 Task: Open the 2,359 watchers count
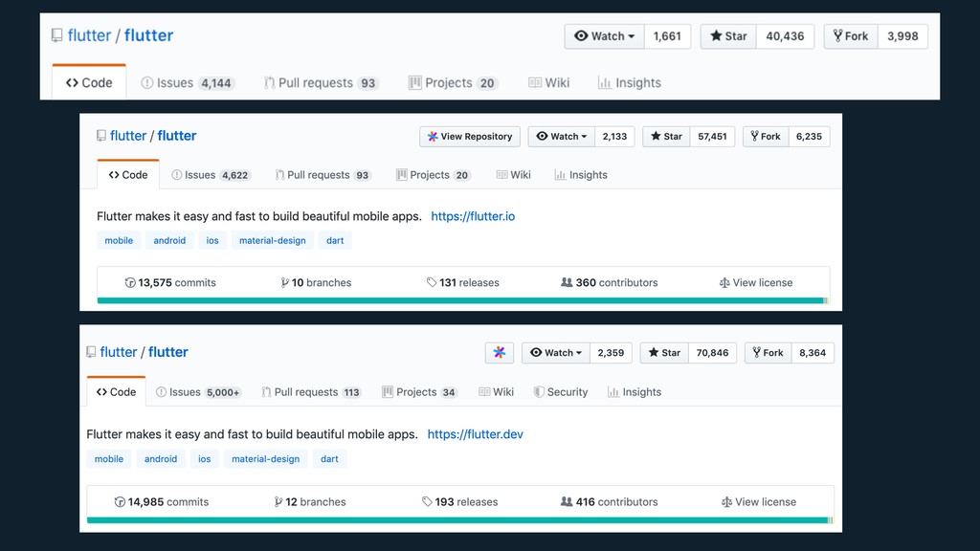pos(611,352)
